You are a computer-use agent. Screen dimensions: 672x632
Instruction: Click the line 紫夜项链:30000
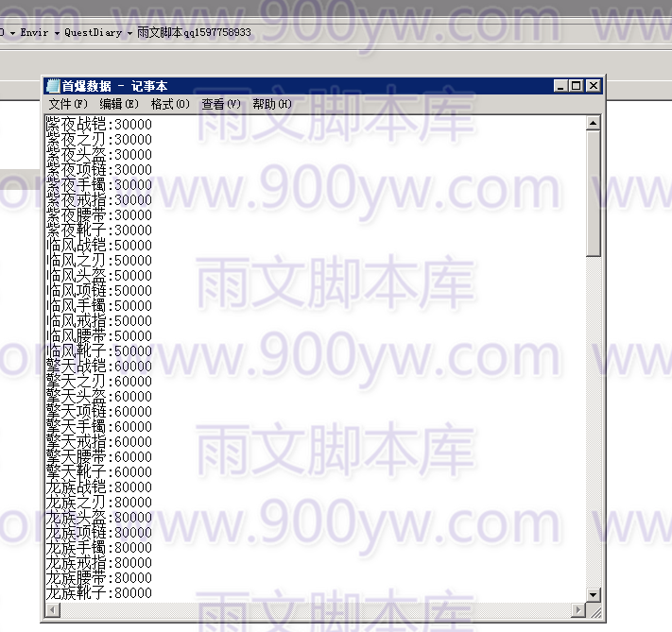[x=99, y=170]
